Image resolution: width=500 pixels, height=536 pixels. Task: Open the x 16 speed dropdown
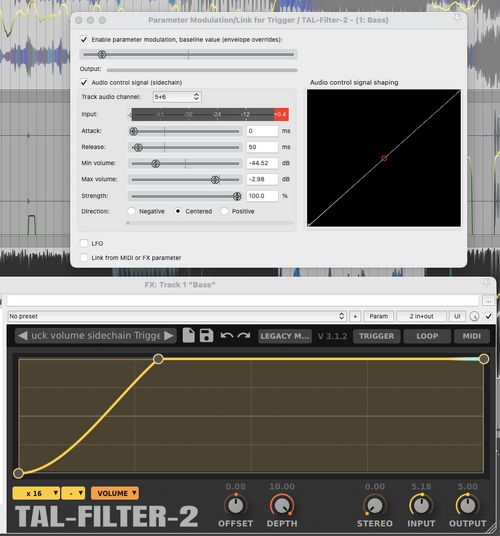pyautogui.click(x=36, y=493)
